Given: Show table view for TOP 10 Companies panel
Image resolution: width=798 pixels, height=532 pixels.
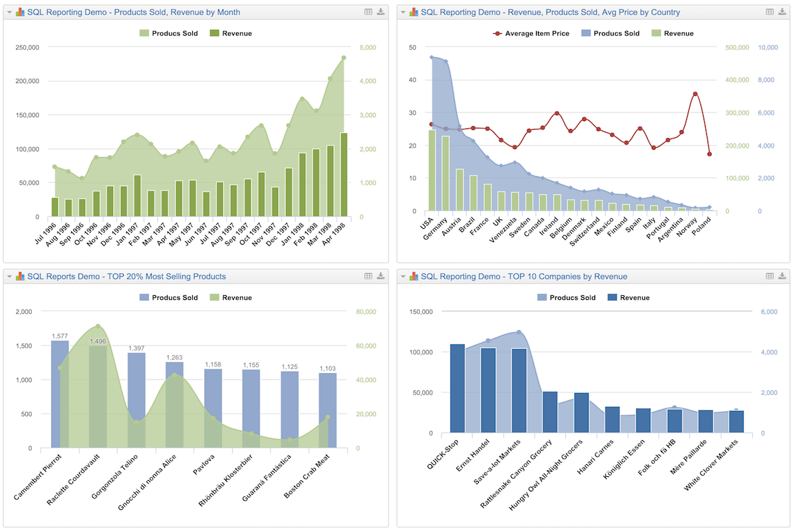Looking at the screenshot, I should (770, 276).
